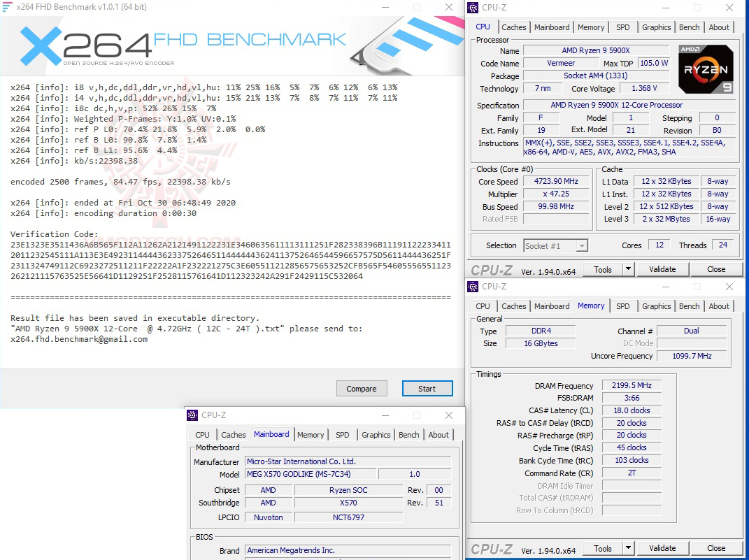The height and width of the screenshot is (560, 749).
Task: Open Caches tab in CPU-Z Mainboard window
Action: 234,434
